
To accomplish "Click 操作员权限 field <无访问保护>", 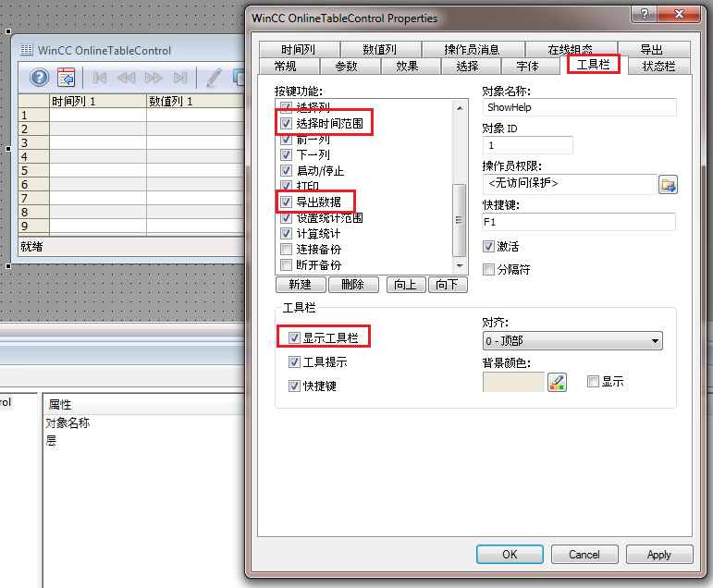I will pos(570,184).
